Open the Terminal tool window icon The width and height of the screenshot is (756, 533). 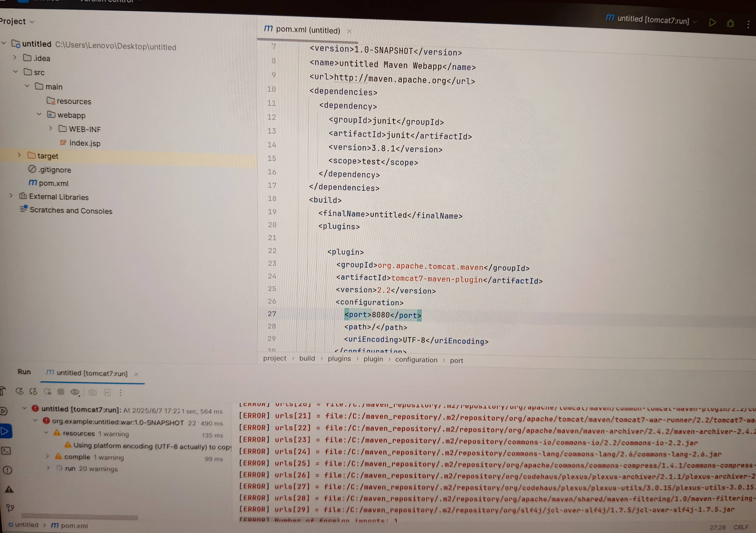point(6,450)
